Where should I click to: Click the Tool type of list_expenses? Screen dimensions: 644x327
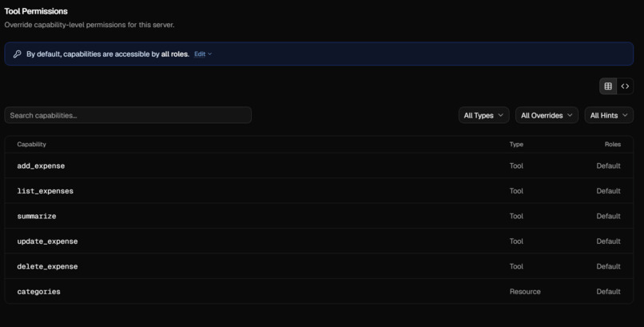click(x=516, y=191)
